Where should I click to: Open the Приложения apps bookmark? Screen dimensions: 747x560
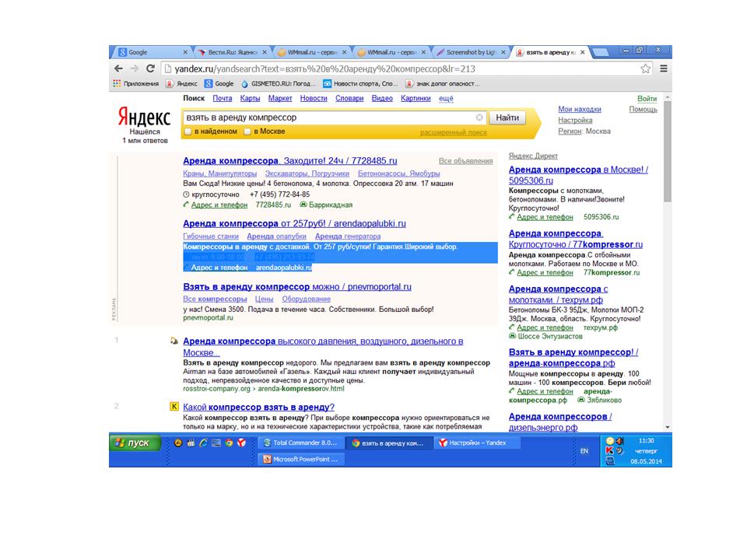[135, 84]
